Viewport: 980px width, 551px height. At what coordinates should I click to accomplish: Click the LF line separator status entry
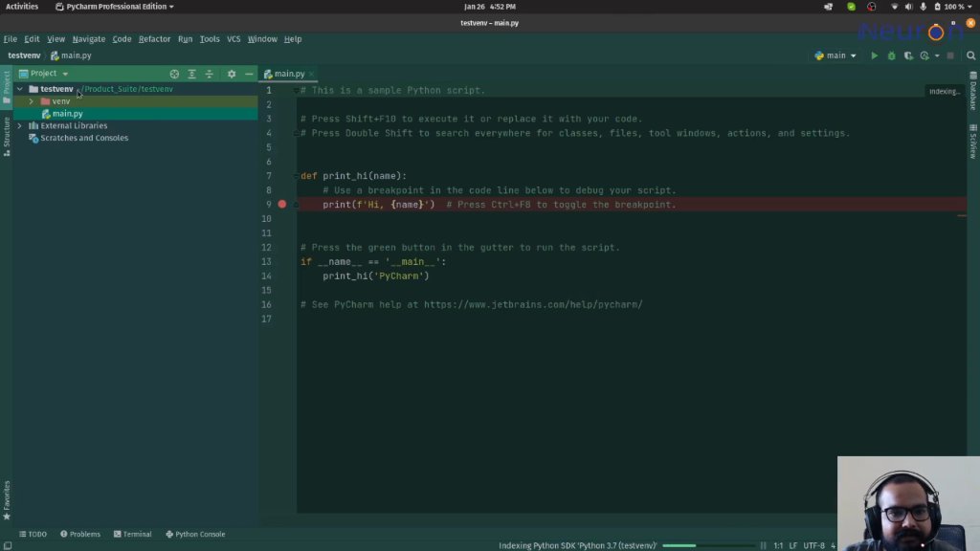tap(792, 545)
